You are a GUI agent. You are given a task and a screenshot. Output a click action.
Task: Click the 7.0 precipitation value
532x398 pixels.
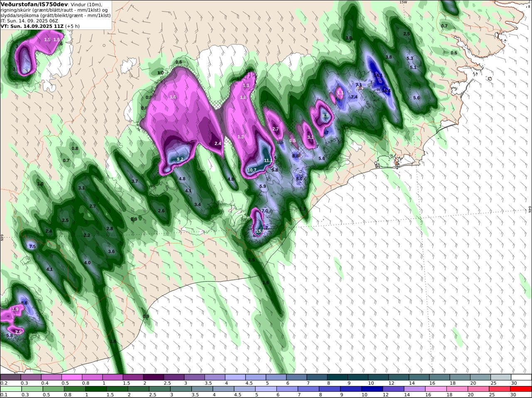264,211
